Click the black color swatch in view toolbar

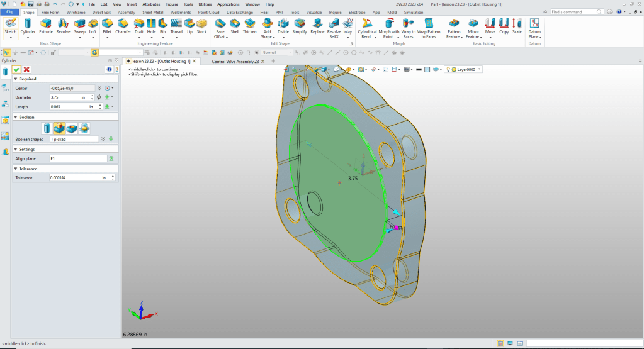418,69
